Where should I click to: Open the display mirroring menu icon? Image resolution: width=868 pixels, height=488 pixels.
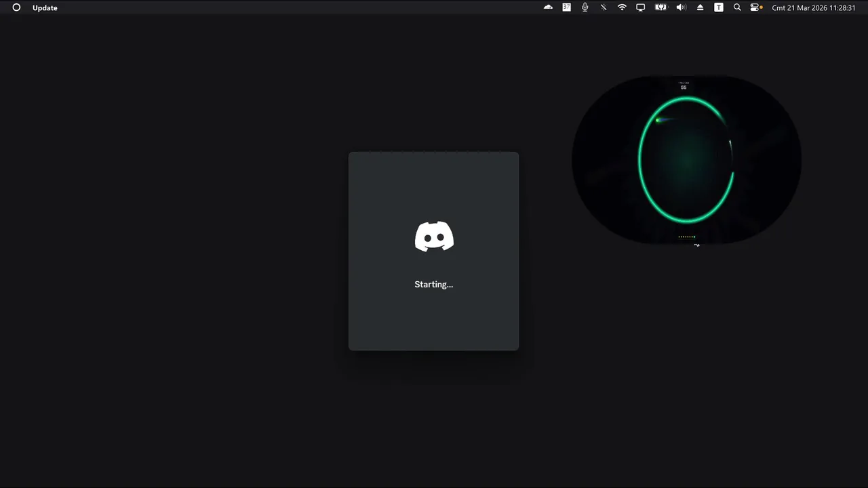point(640,7)
